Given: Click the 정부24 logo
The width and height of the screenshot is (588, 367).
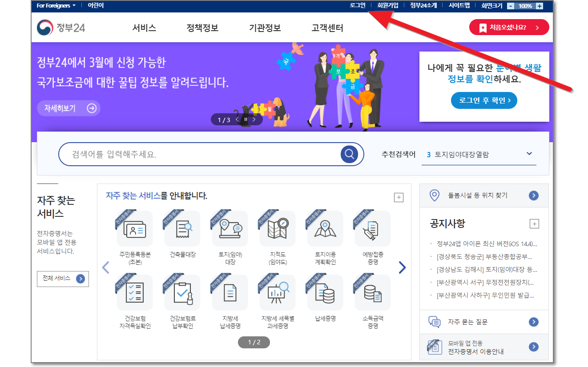Looking at the screenshot, I should pos(61,28).
